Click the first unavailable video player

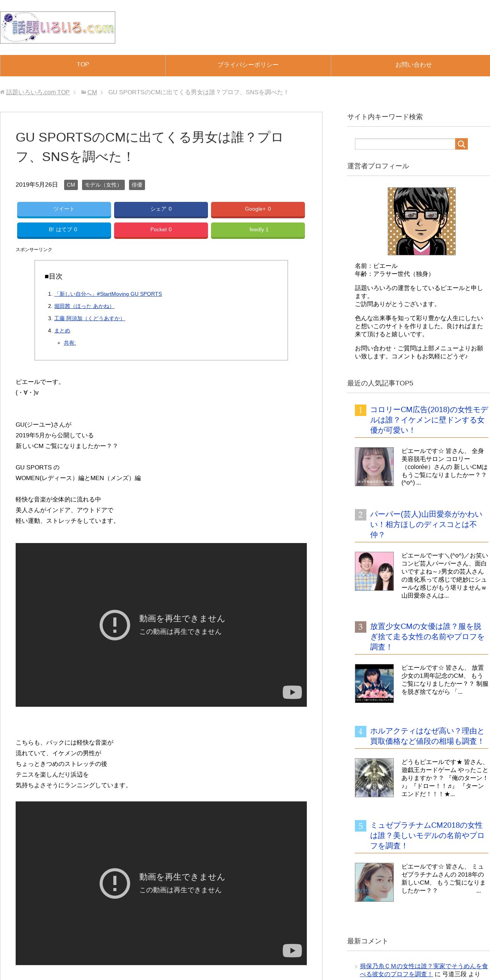coord(161,625)
